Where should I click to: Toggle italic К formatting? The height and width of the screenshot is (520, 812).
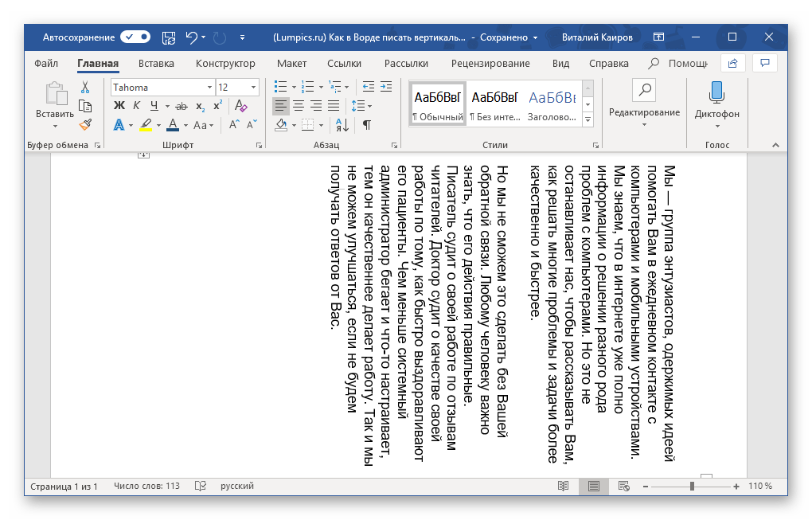137,106
